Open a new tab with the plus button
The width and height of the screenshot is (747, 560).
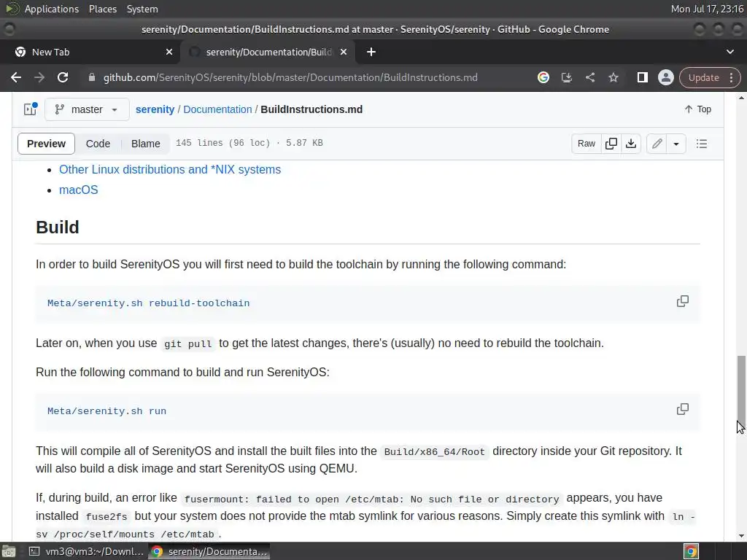tap(371, 52)
